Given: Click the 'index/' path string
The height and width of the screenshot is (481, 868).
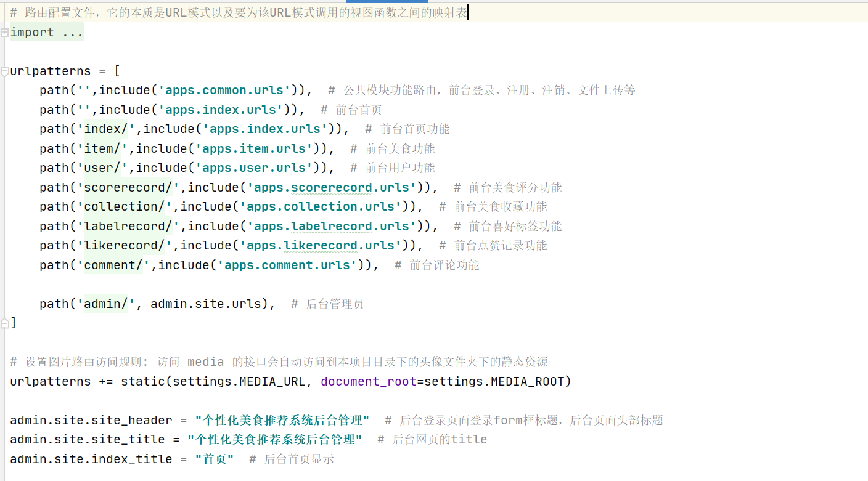Looking at the screenshot, I should pyautogui.click(x=106, y=129).
